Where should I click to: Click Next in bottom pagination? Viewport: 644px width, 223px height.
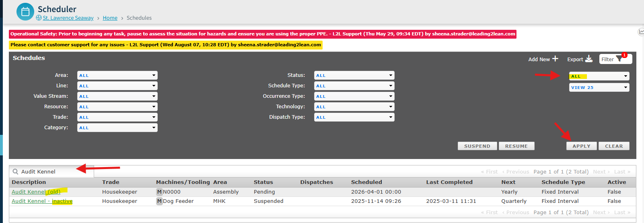point(601,213)
